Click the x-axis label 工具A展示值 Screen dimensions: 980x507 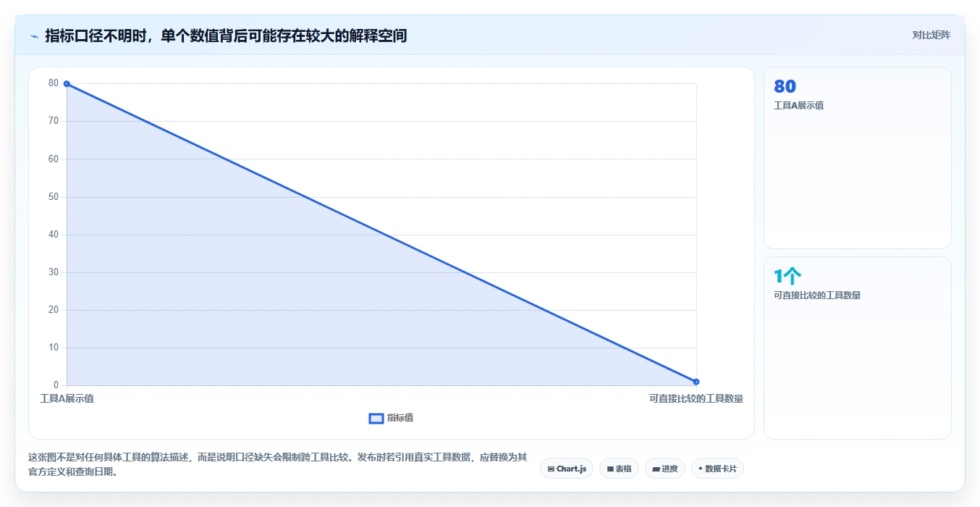67,398
